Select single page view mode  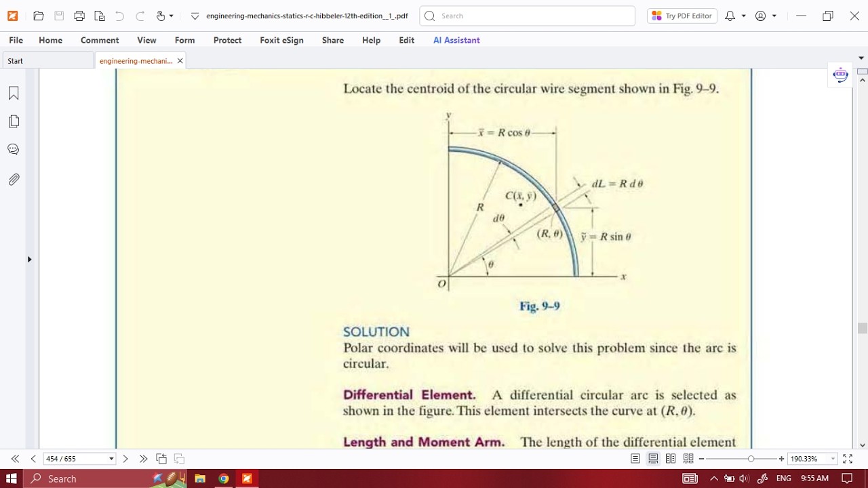[635, 459]
